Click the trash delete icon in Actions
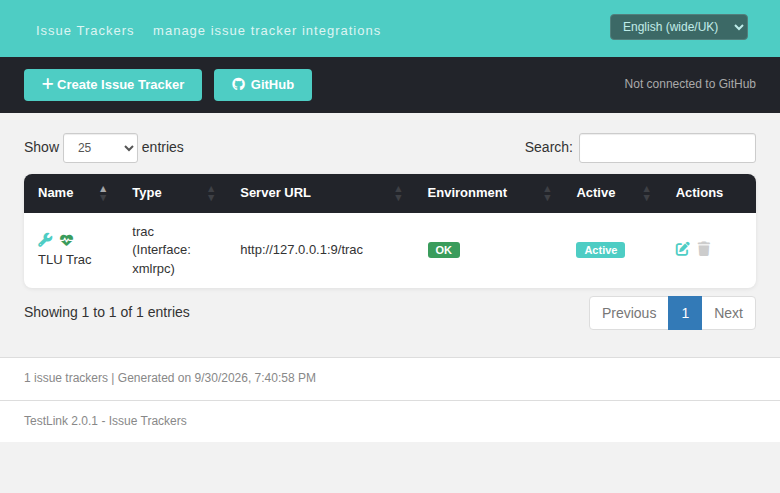The image size is (780, 493). pos(703,249)
